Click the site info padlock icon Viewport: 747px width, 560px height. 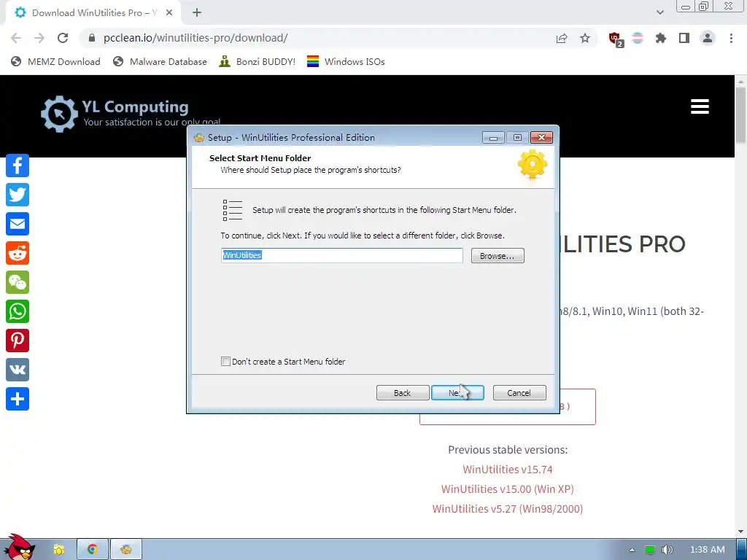point(92,38)
